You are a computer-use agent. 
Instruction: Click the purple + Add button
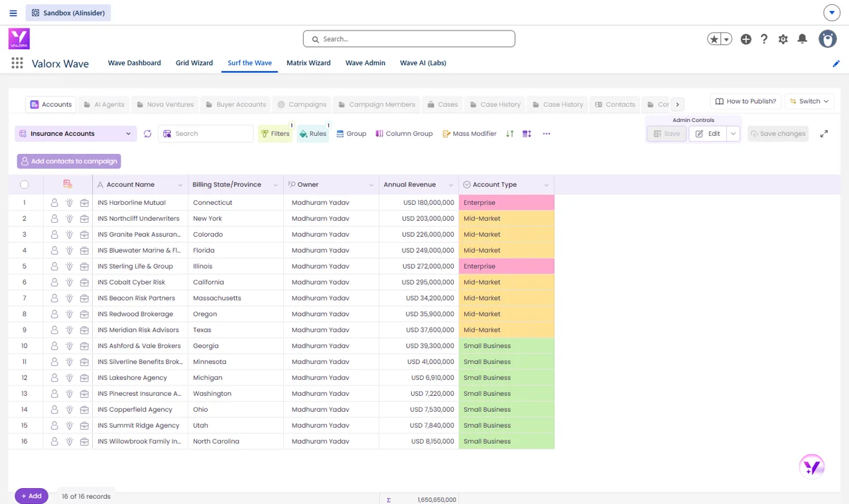tap(32, 496)
